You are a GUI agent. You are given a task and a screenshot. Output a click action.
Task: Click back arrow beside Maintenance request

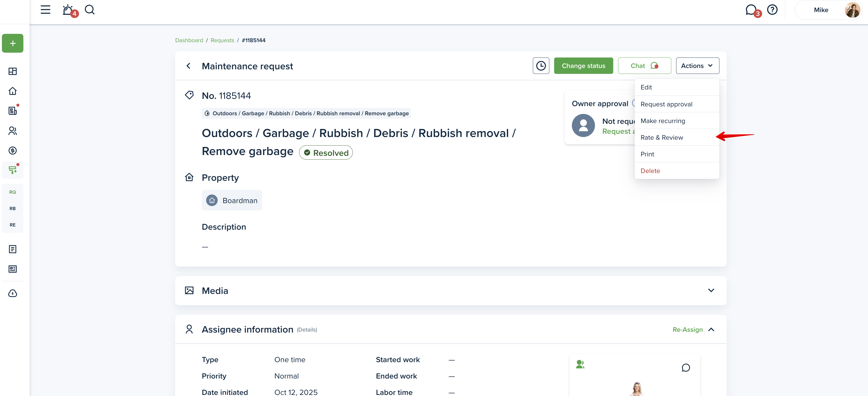[189, 66]
